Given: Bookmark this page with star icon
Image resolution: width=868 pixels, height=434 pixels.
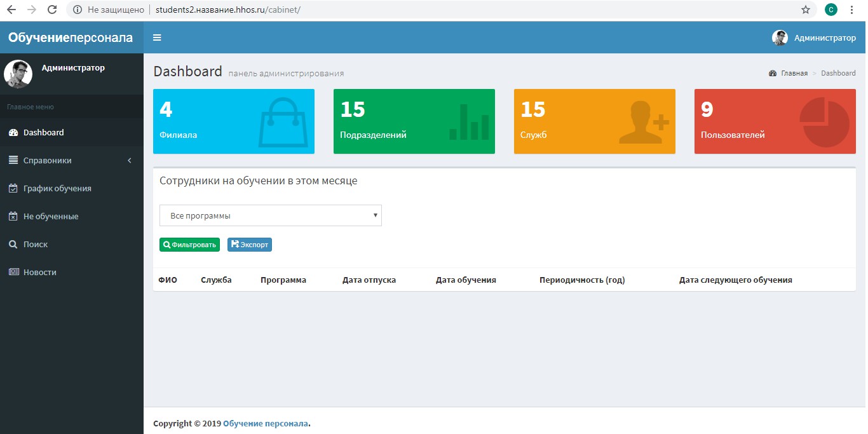Looking at the screenshot, I should click(806, 10).
